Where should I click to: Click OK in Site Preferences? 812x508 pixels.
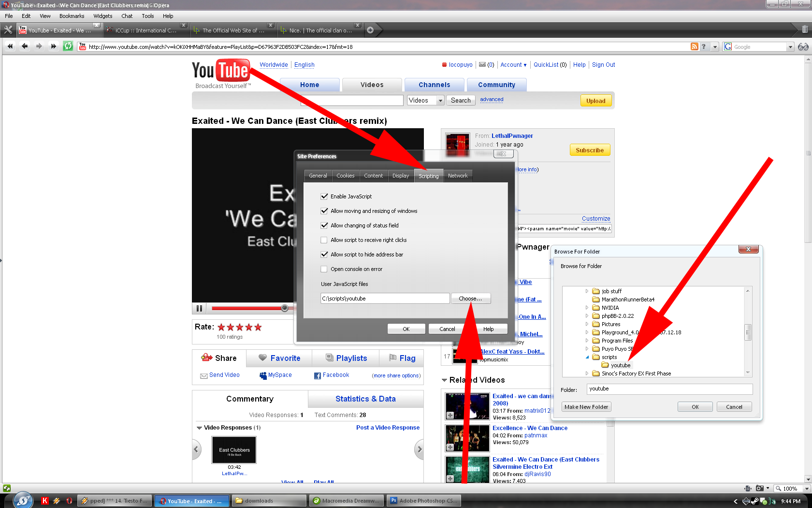406,329
